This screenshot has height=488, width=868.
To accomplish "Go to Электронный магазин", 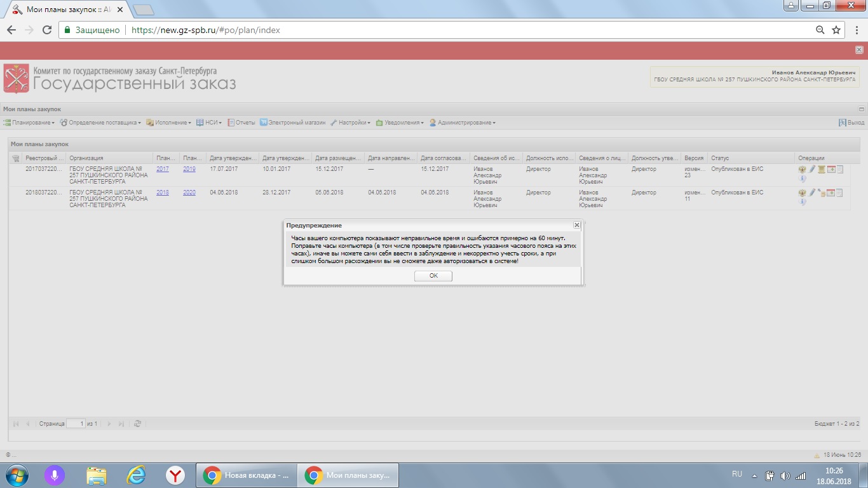I will click(292, 123).
